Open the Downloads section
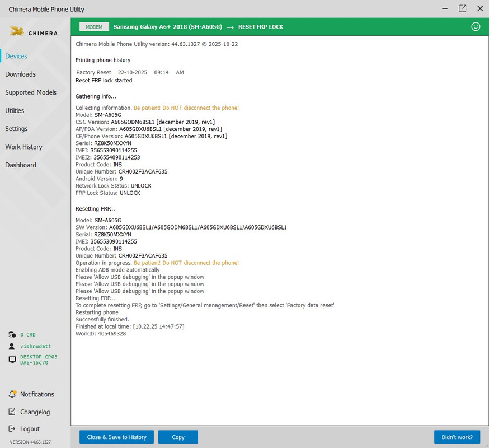 (x=20, y=74)
